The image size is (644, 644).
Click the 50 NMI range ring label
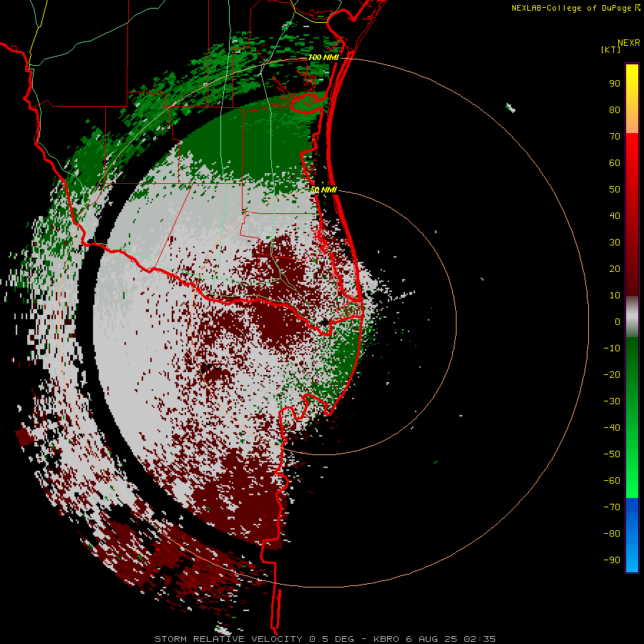tap(323, 190)
